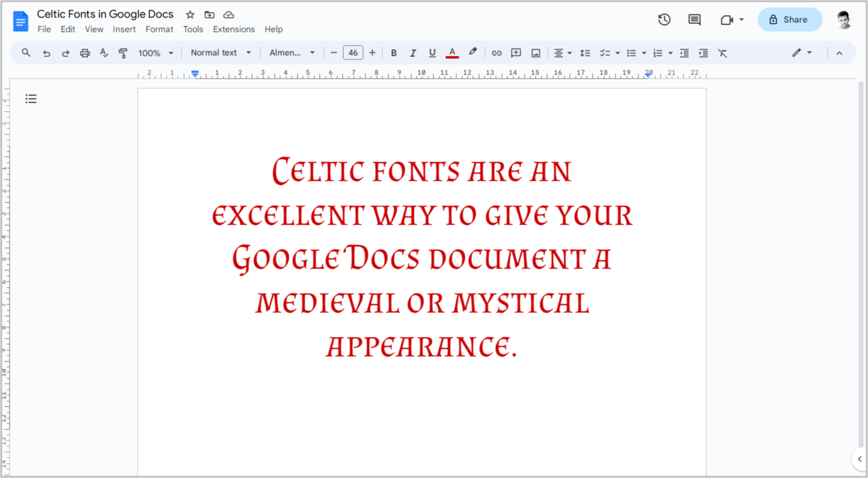Toggle underline formatting

point(432,53)
